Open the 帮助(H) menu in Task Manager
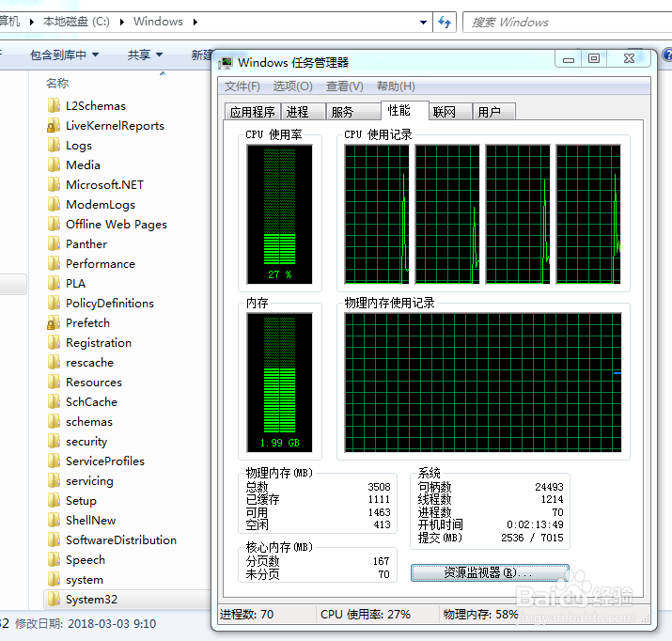Screen dimensions: 672x641 click(x=396, y=86)
